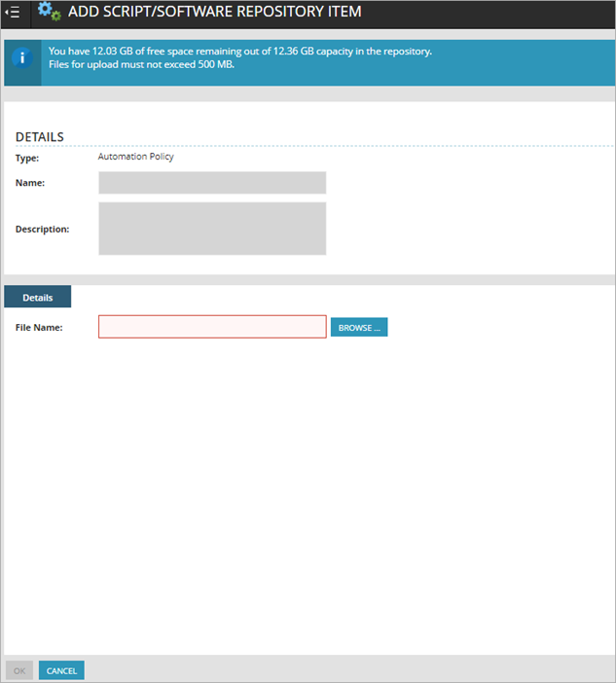The width and height of the screenshot is (616, 683).
Task: Click the 'Automation Policy' type value
Action: click(x=136, y=157)
